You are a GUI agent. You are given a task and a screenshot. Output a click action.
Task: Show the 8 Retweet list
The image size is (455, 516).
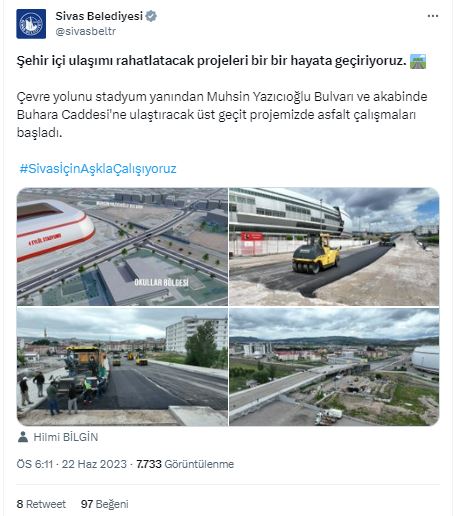coord(41,504)
